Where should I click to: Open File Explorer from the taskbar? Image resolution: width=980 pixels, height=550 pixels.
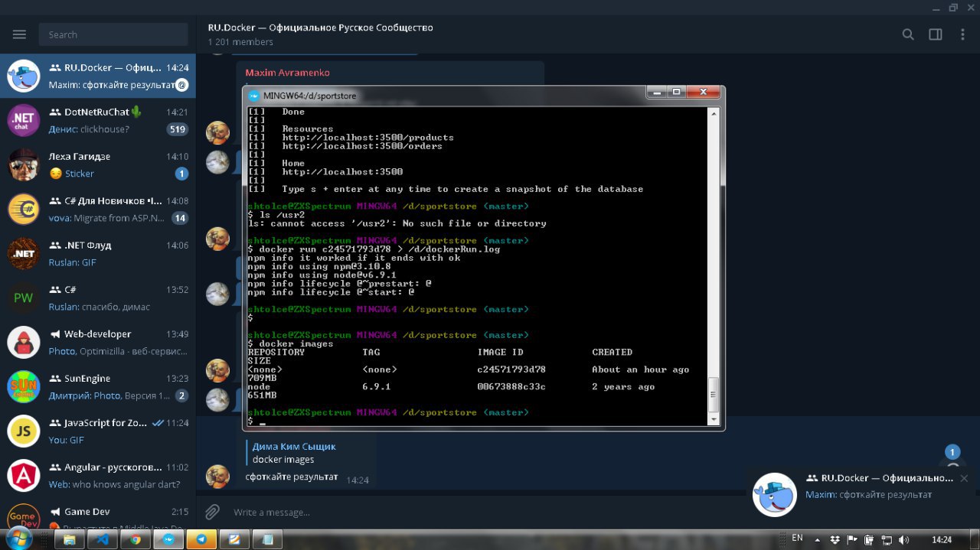[x=69, y=539]
